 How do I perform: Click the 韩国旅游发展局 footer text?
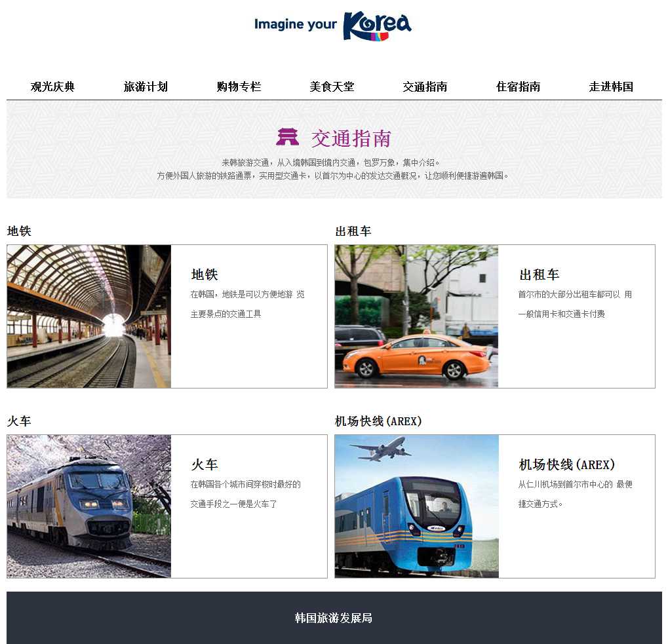pos(334,618)
